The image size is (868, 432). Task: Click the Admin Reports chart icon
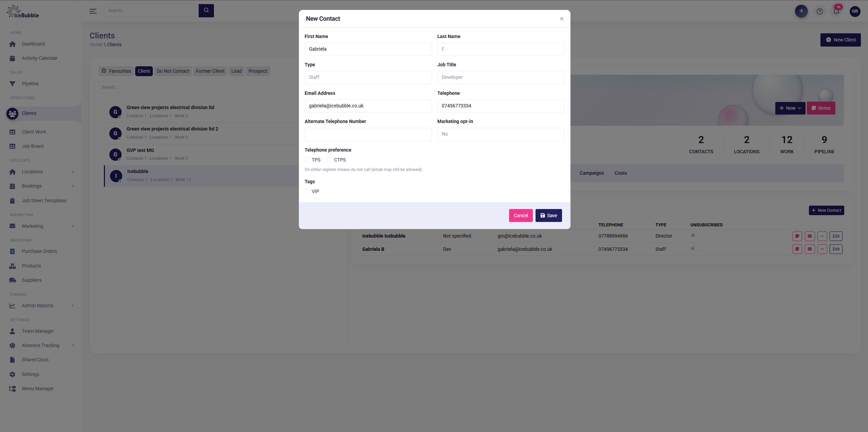(x=13, y=306)
